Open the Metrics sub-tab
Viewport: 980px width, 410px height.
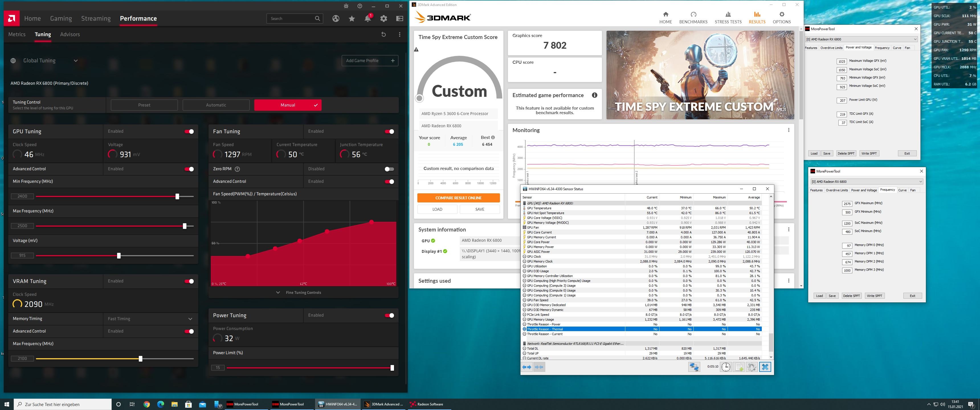tap(17, 35)
